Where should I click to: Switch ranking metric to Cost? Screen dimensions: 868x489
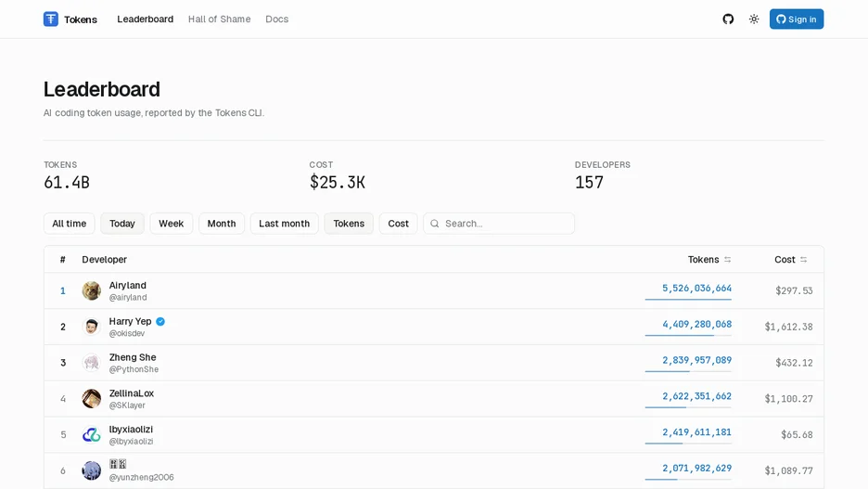[x=398, y=224]
